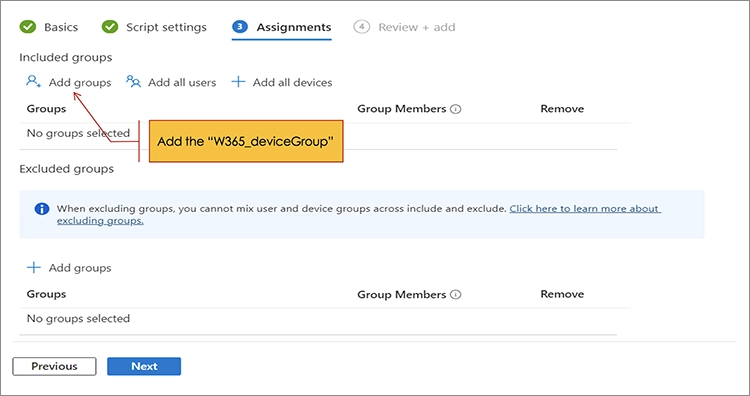Click the add-group person icon under Included groups

click(33, 81)
